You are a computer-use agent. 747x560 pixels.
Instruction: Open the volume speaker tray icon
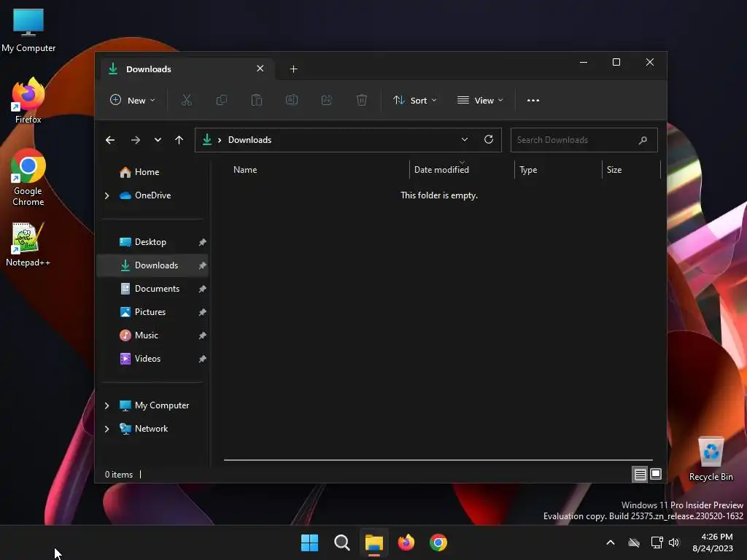pyautogui.click(x=673, y=542)
